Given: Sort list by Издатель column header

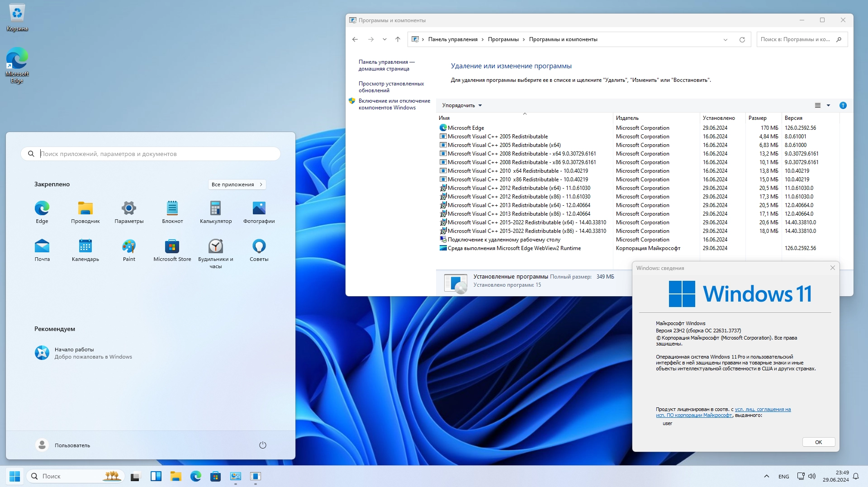Looking at the screenshot, I should (627, 118).
